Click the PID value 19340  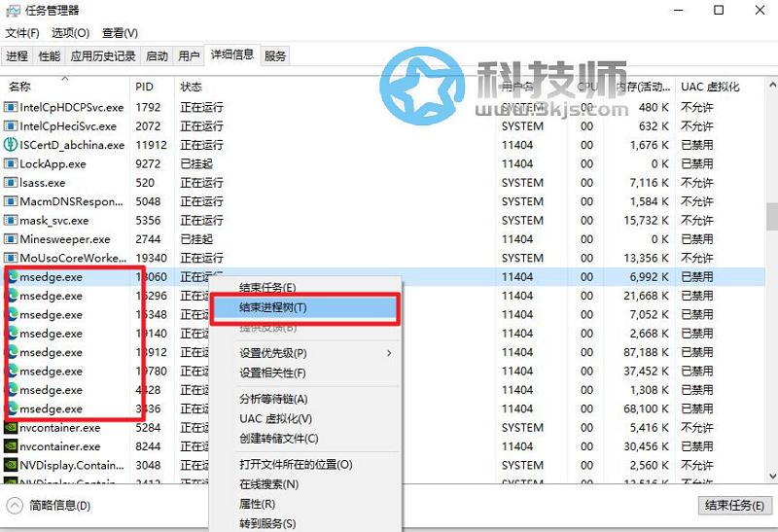(x=152, y=258)
